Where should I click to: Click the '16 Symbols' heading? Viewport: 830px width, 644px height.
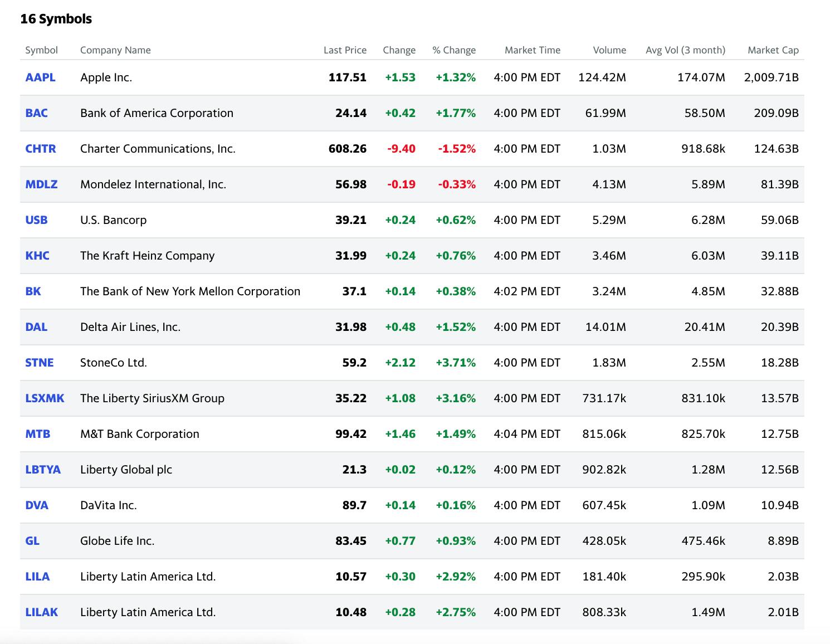point(56,19)
